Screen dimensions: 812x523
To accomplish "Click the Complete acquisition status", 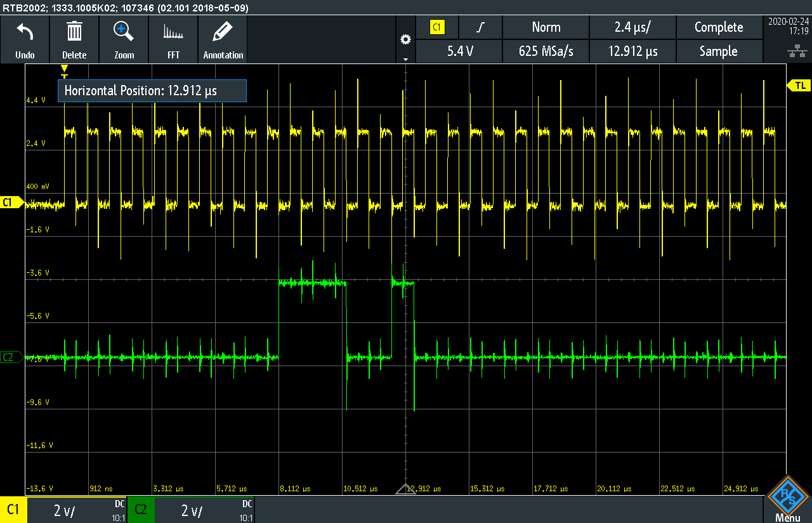I will click(x=719, y=27).
